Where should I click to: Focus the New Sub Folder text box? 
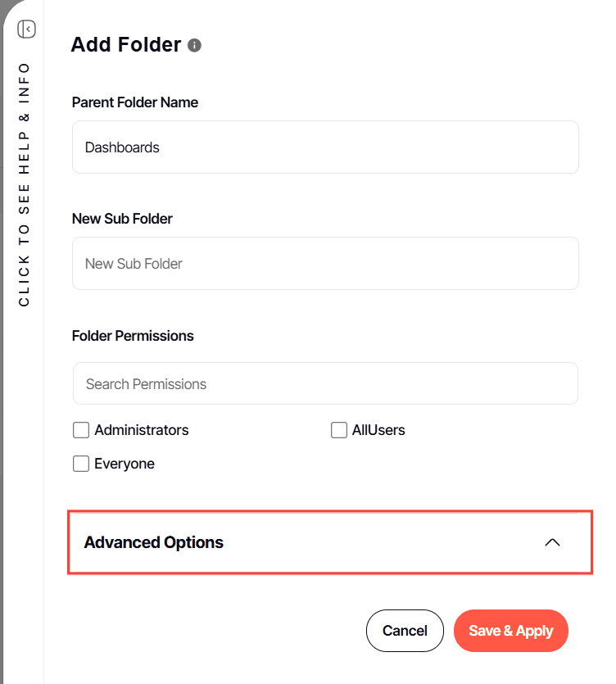(x=325, y=264)
